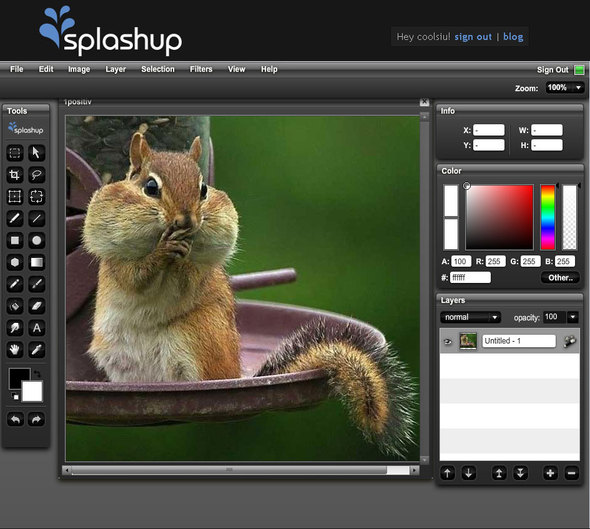Pick the Hand pan tool
The image size is (590, 529).
15,350
